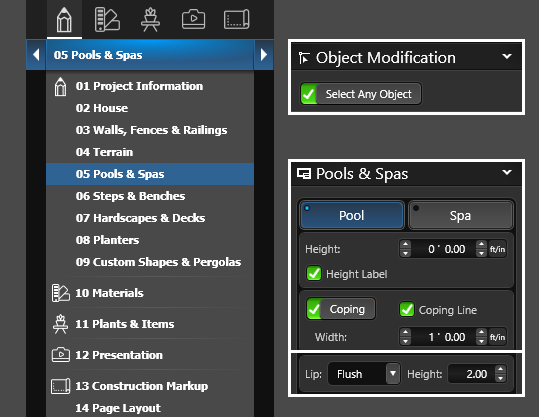Open the plants and items toolbar icon
This screenshot has height=417, width=539.
pyautogui.click(x=150, y=20)
